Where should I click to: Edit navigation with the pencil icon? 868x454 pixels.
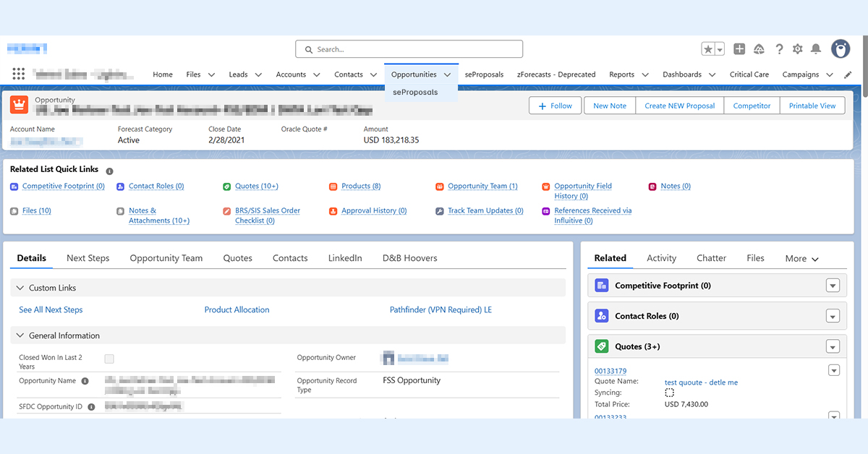pyautogui.click(x=848, y=74)
